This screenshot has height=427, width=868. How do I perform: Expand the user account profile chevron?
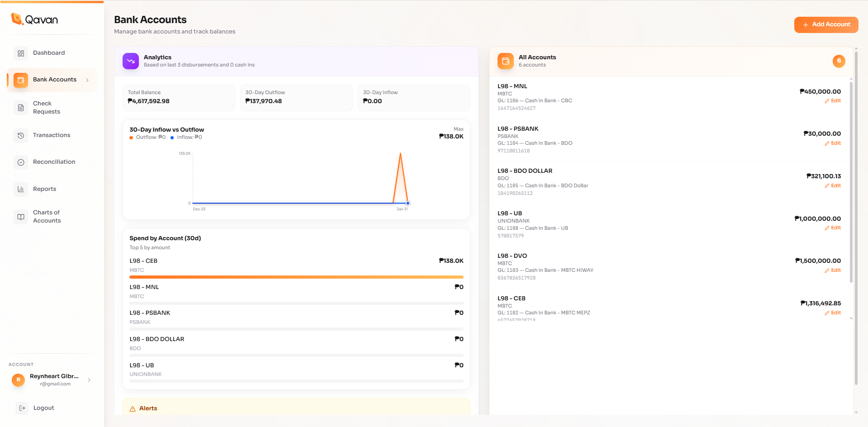[89, 380]
